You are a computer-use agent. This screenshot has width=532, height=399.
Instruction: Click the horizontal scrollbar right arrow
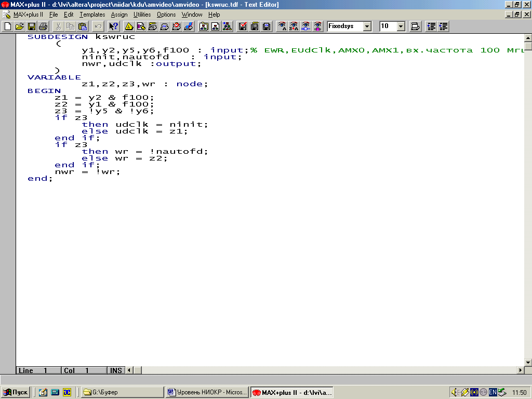pos(521,370)
